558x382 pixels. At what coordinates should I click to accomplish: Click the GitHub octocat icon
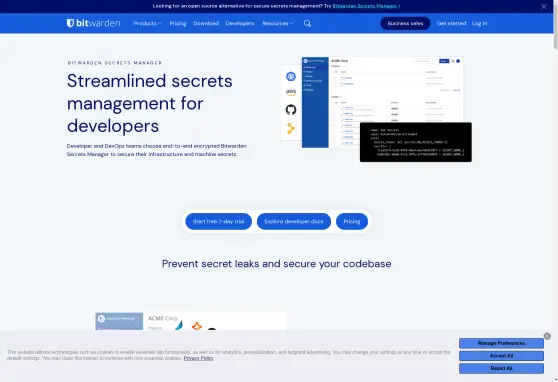(x=291, y=110)
